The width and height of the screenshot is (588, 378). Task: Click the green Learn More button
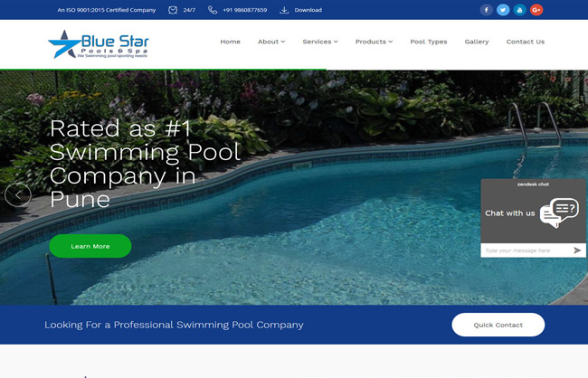coord(90,246)
